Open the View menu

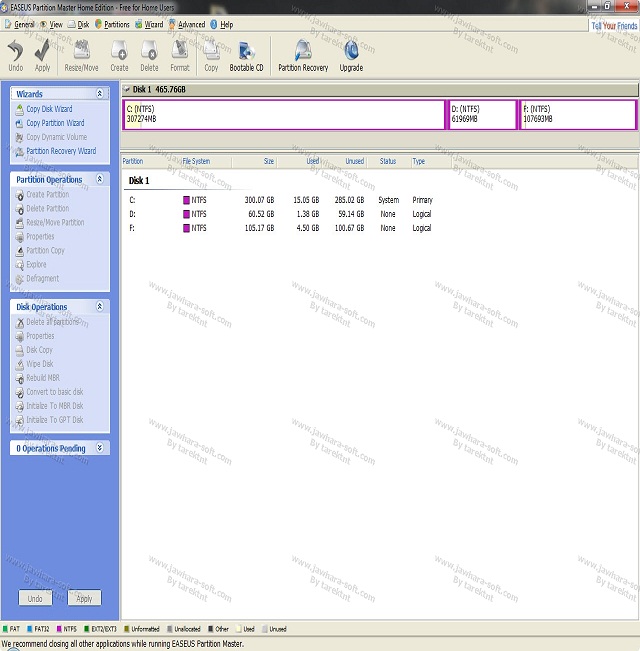pos(51,24)
